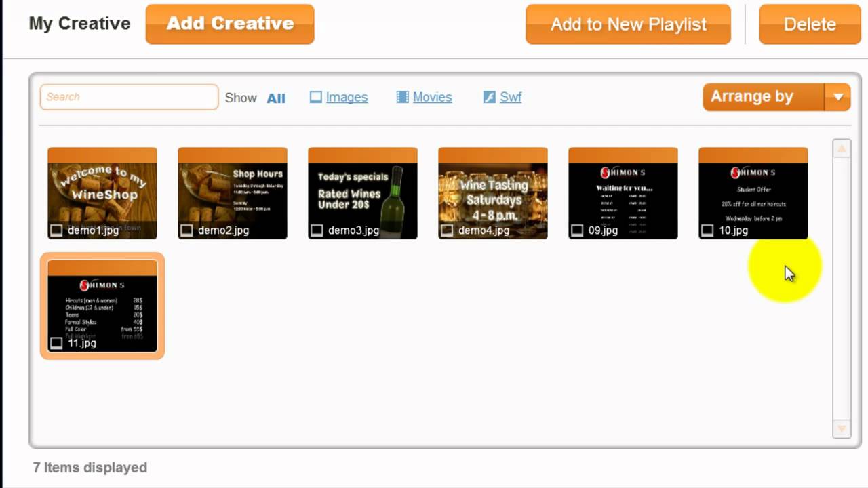Click Add to New Playlist

(628, 24)
